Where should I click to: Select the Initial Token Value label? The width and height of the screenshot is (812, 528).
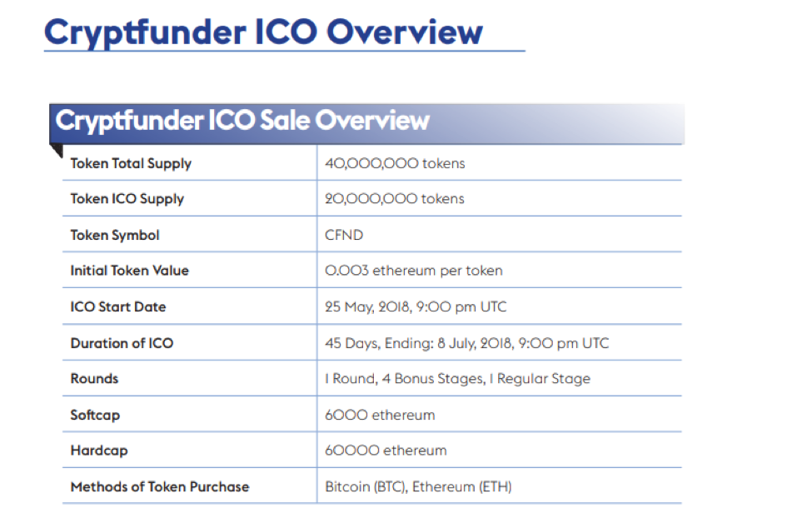129,271
